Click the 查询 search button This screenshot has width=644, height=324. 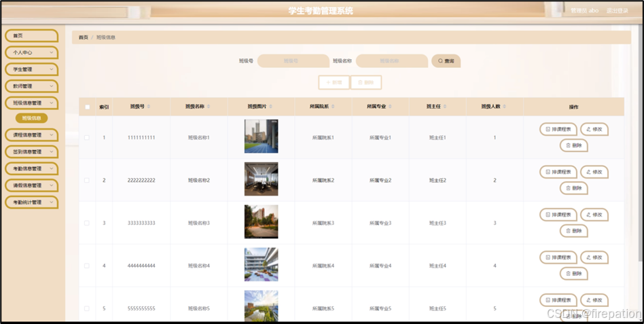446,60
